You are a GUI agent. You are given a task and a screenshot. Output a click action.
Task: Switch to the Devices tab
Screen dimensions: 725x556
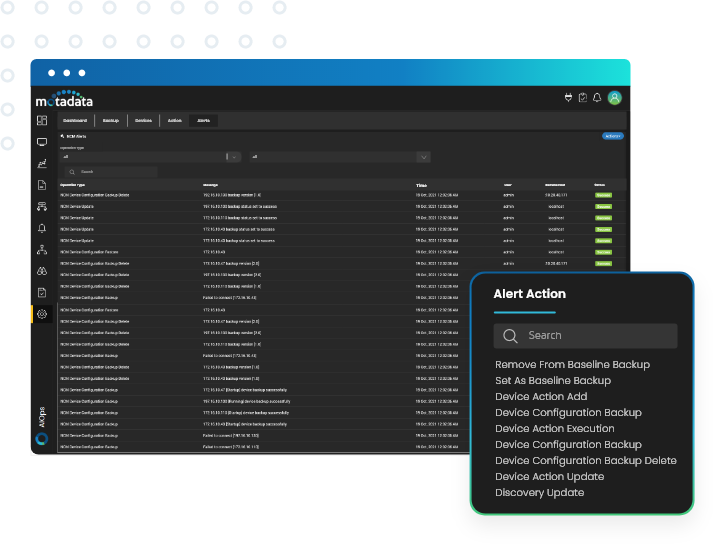(143, 121)
